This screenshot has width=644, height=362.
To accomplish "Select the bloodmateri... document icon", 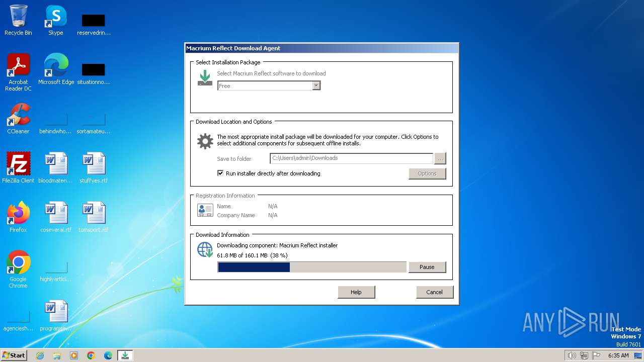I will pos(56,168).
